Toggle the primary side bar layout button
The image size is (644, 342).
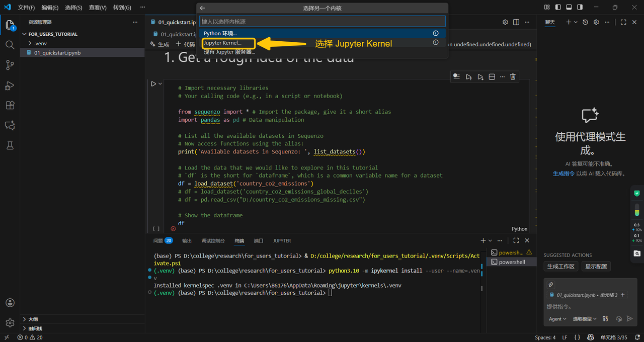(x=558, y=8)
